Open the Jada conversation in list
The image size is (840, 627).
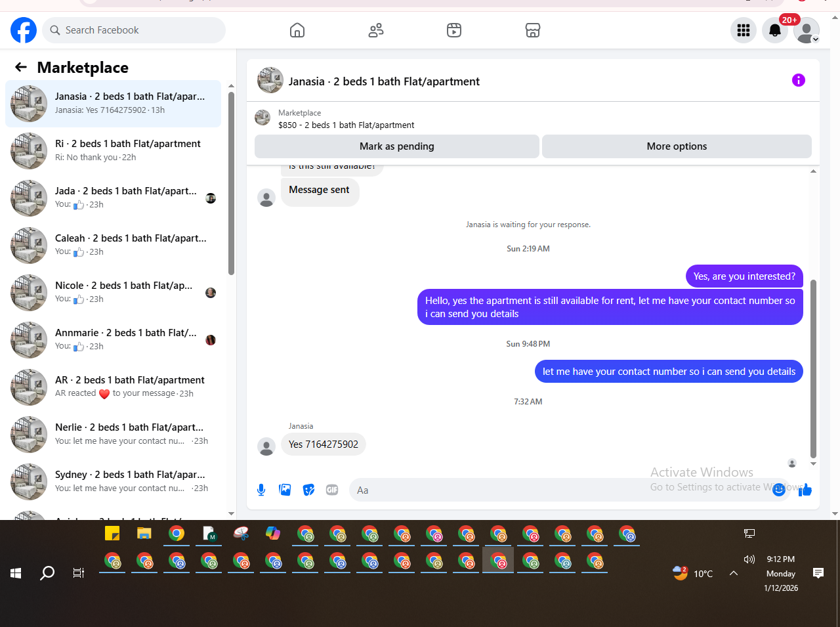click(113, 198)
